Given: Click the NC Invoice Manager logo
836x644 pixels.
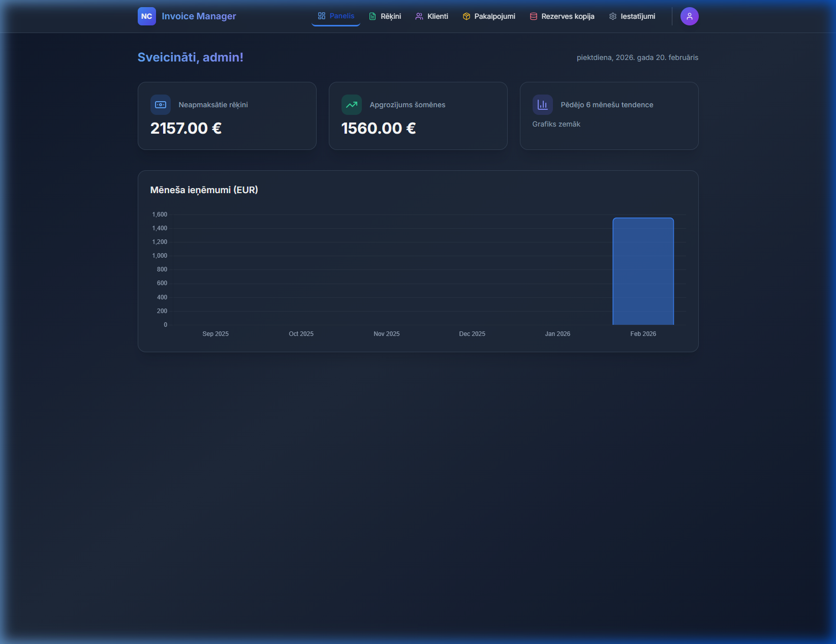Looking at the screenshot, I should click(187, 16).
